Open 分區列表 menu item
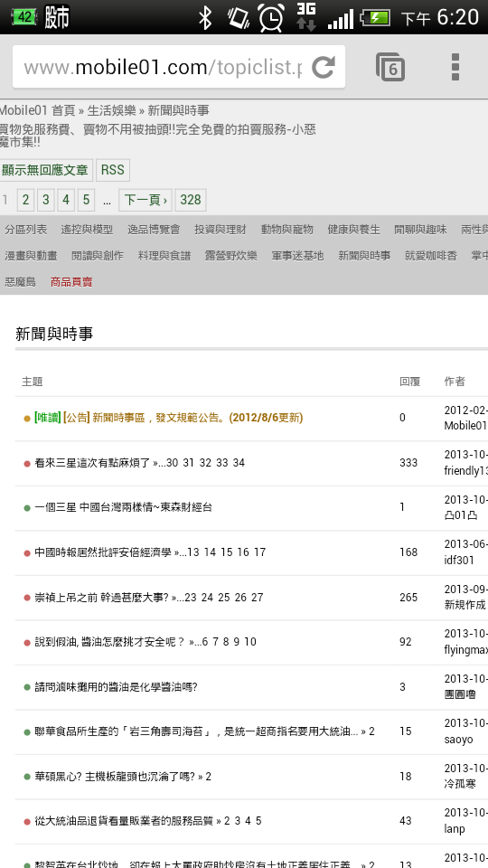The width and height of the screenshot is (488, 868). (26, 229)
